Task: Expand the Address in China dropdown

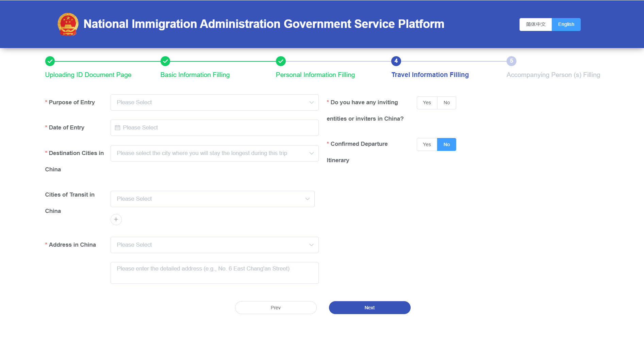Action: (214, 245)
